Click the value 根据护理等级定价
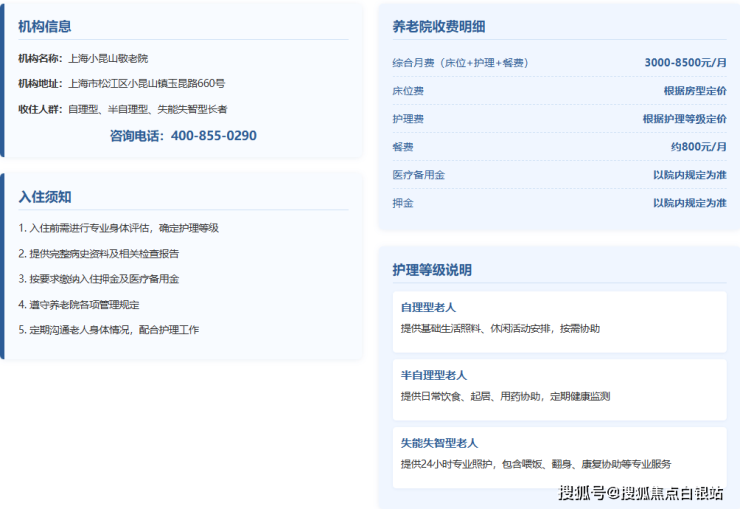The width and height of the screenshot is (740, 509). tap(685, 119)
